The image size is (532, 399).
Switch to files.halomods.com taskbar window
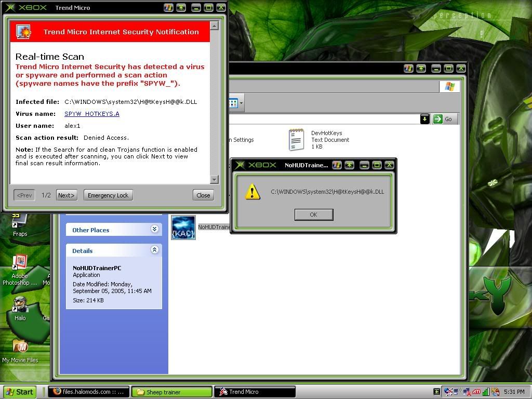(88, 392)
